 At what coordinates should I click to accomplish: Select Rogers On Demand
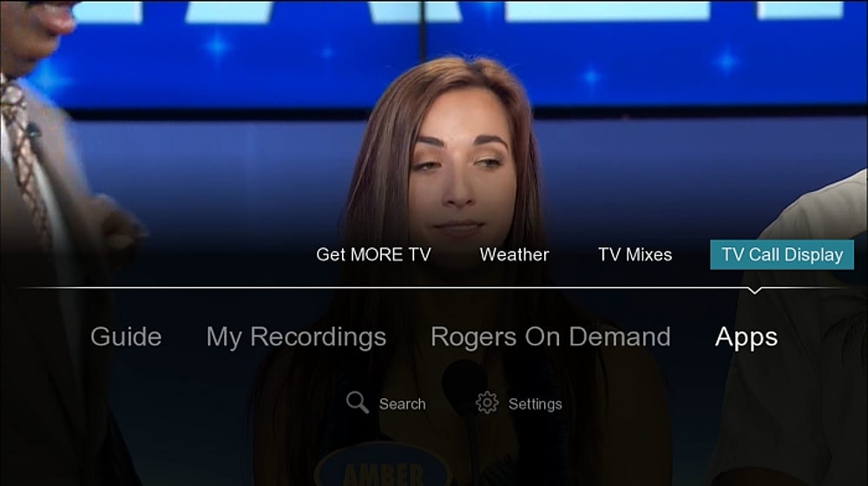click(x=551, y=337)
